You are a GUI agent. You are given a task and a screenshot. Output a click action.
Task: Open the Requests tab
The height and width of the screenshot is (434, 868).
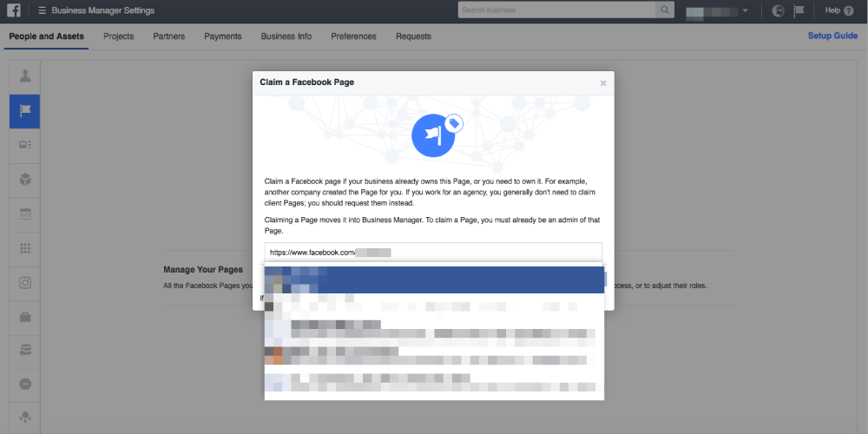tap(413, 36)
